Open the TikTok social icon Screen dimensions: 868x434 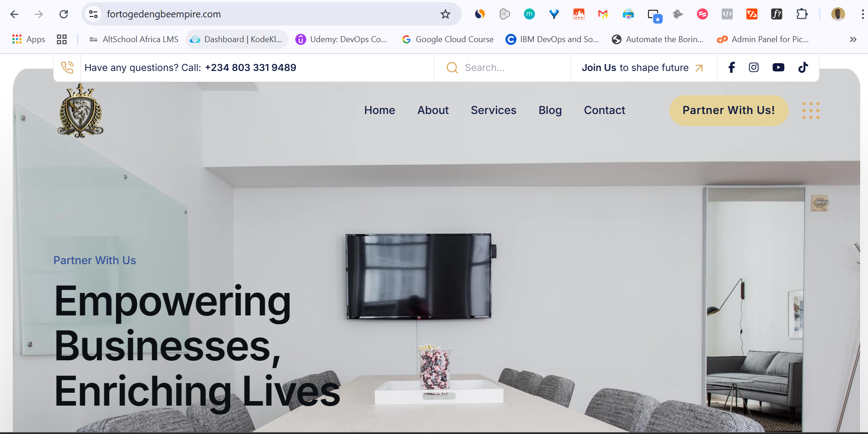pos(803,67)
